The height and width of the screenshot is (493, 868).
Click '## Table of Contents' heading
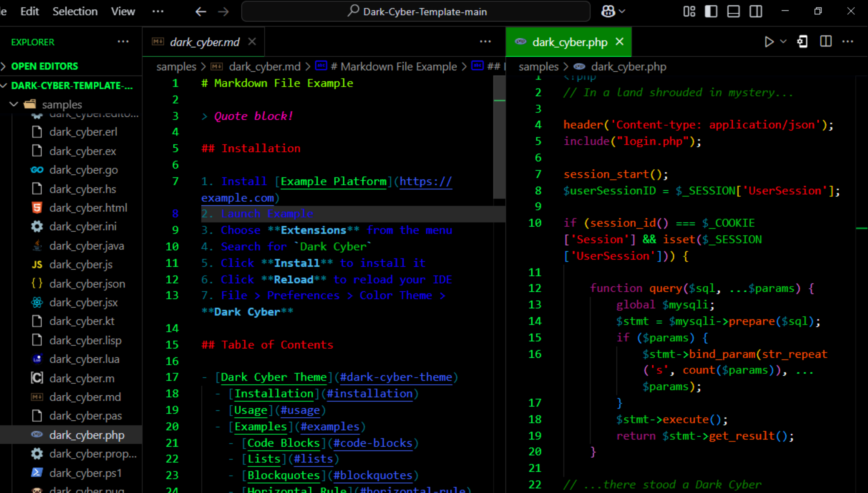267,345
